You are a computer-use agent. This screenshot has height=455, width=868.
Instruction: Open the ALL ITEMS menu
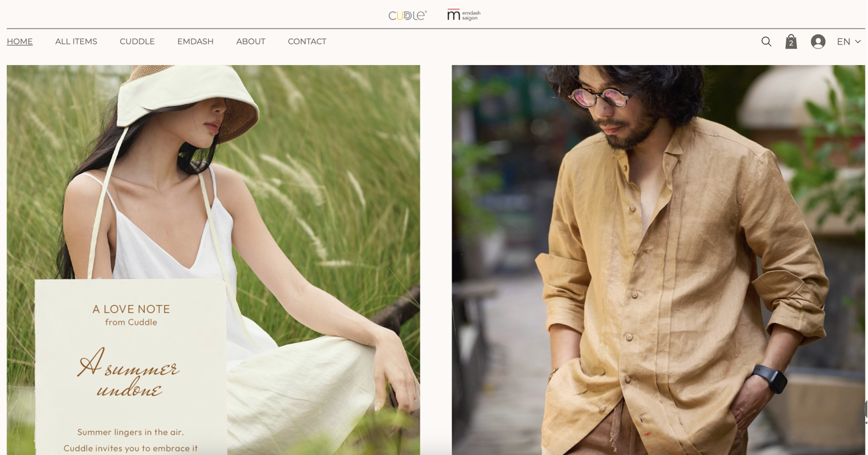tap(76, 42)
